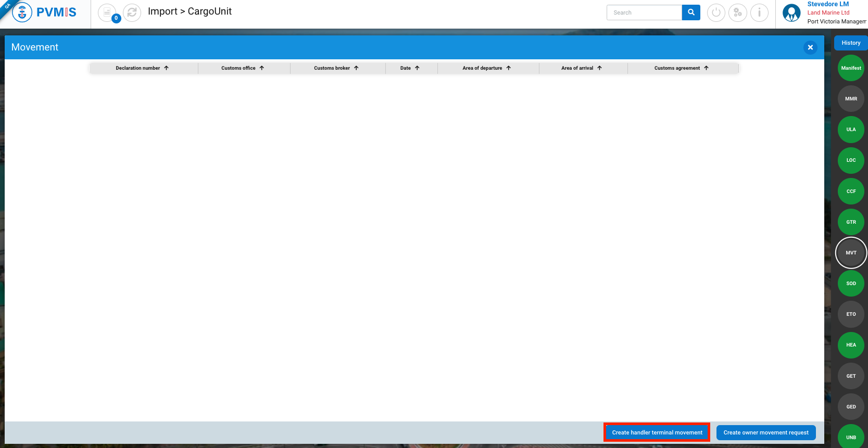
Task: Click Create handler terminal movement button
Action: [657, 432]
